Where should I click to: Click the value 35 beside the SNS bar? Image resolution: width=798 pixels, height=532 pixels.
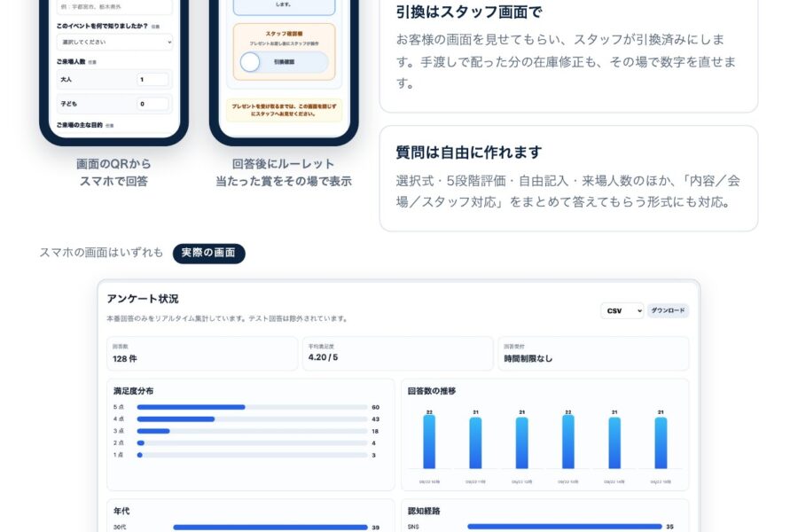[669, 527]
